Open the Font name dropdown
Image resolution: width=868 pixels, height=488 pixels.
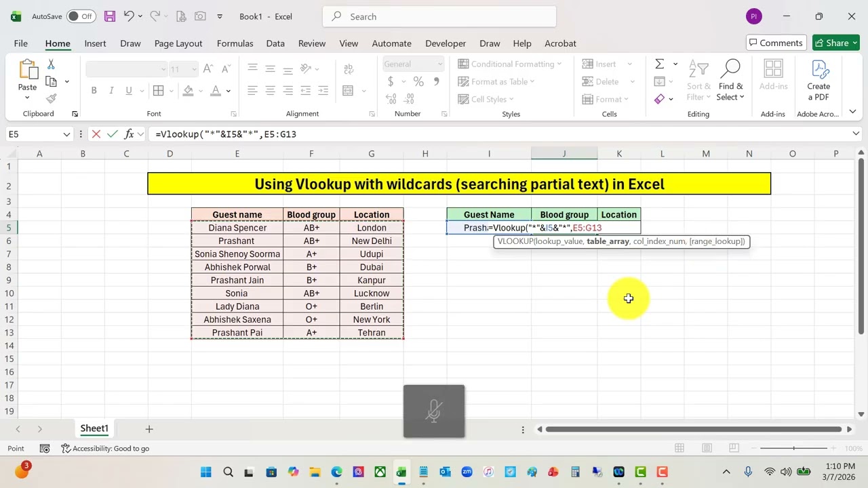coord(163,69)
